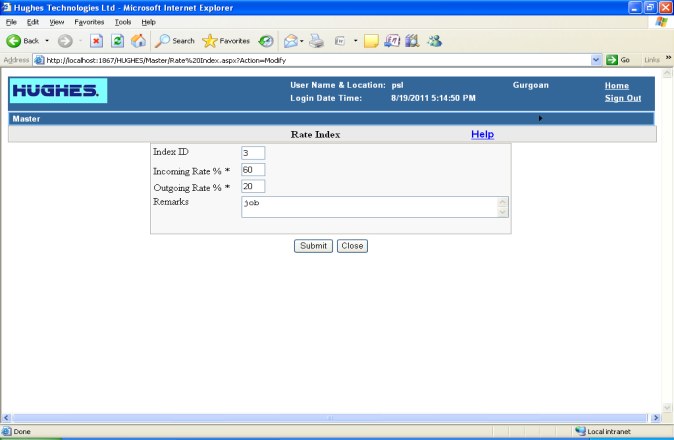Open the Back button history dropdown arrow

(x=47, y=41)
